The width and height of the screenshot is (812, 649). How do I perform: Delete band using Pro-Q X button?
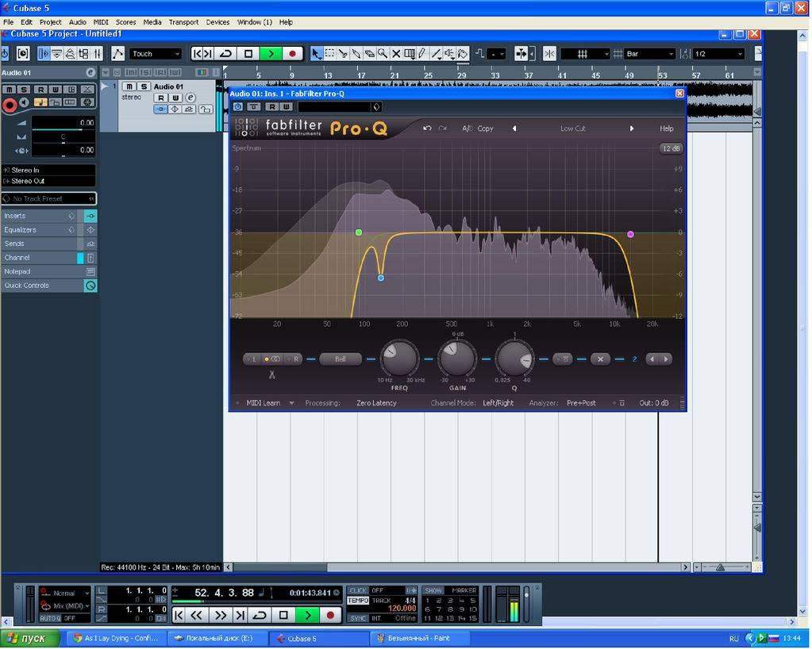coord(600,359)
